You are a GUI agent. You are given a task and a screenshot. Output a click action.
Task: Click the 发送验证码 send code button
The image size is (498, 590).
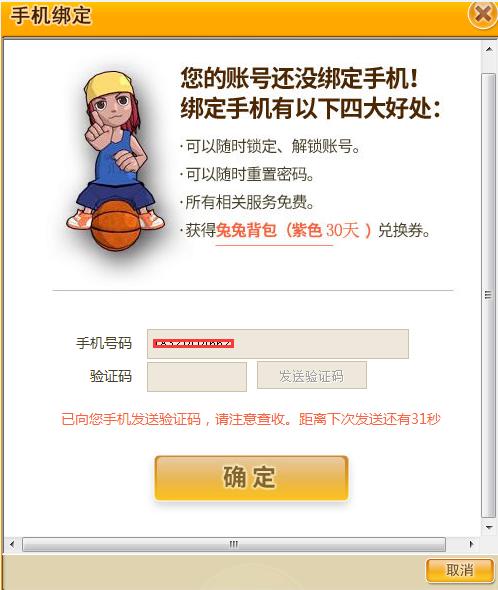(312, 376)
